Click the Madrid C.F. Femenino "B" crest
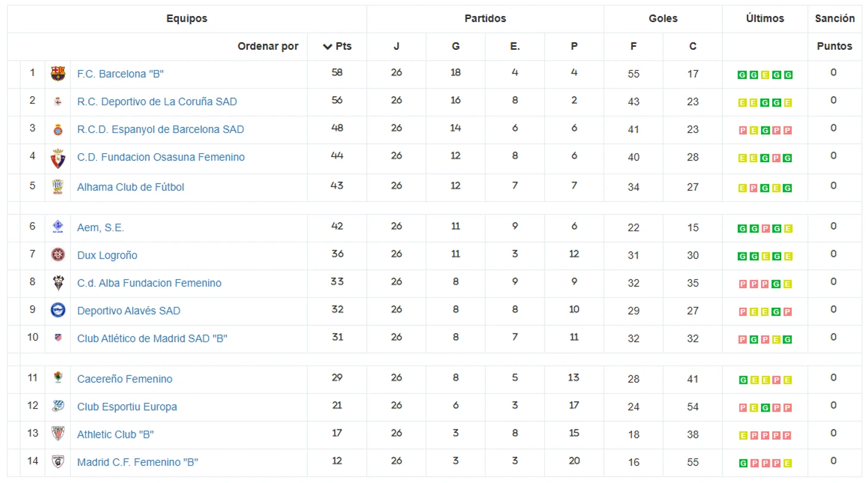 58,462
